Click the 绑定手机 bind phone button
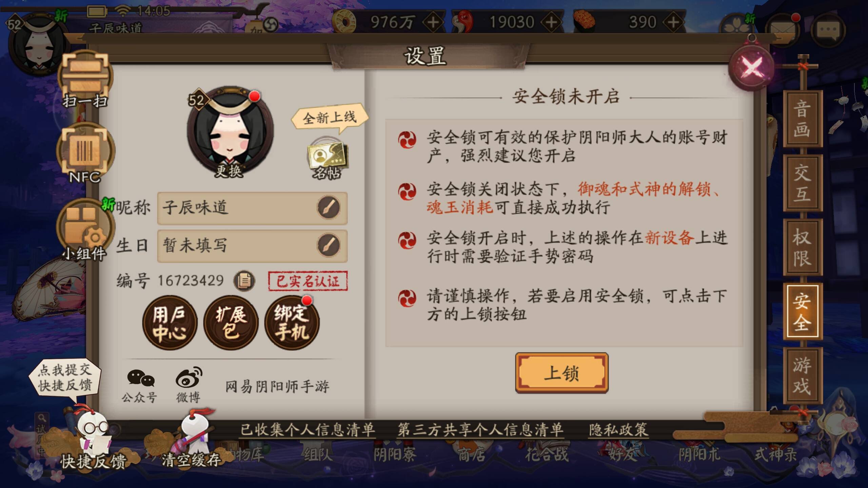 pos(292,323)
